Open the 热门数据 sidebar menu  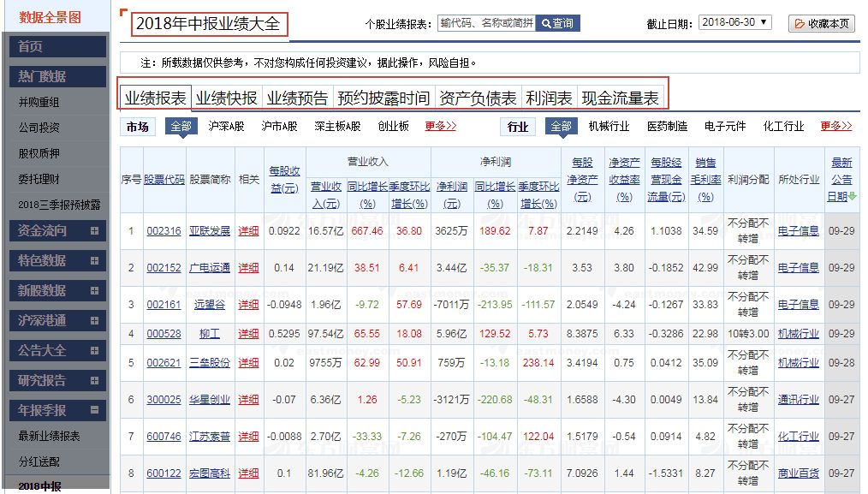[x=57, y=76]
